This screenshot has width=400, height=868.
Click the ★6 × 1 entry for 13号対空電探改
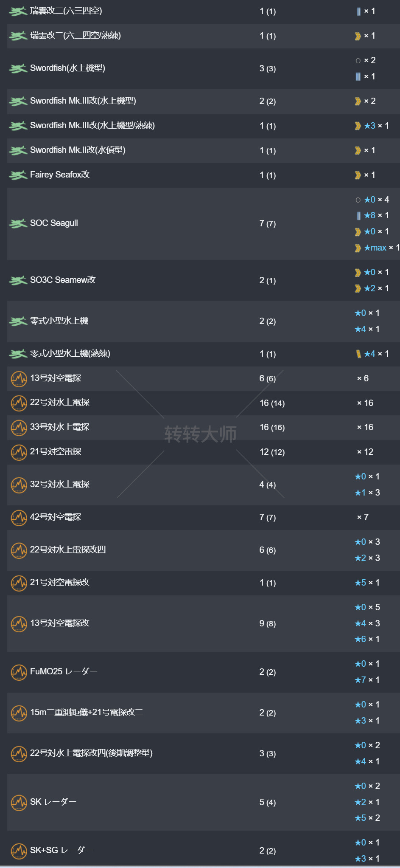(367, 639)
